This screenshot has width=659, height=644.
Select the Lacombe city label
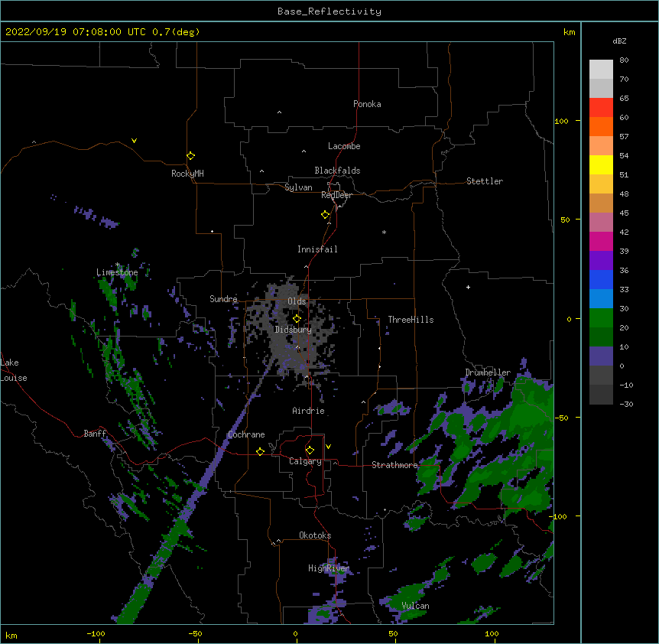[x=344, y=146]
